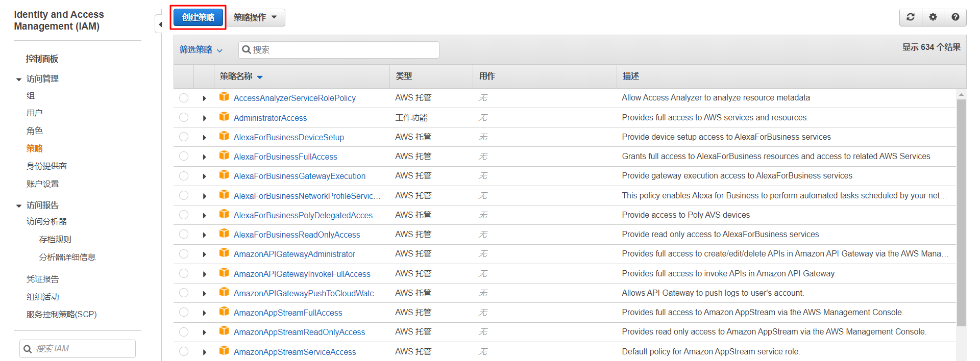980x361 pixels.
Task: Click the orange box icon beside AdministratorAccess
Action: point(224,117)
